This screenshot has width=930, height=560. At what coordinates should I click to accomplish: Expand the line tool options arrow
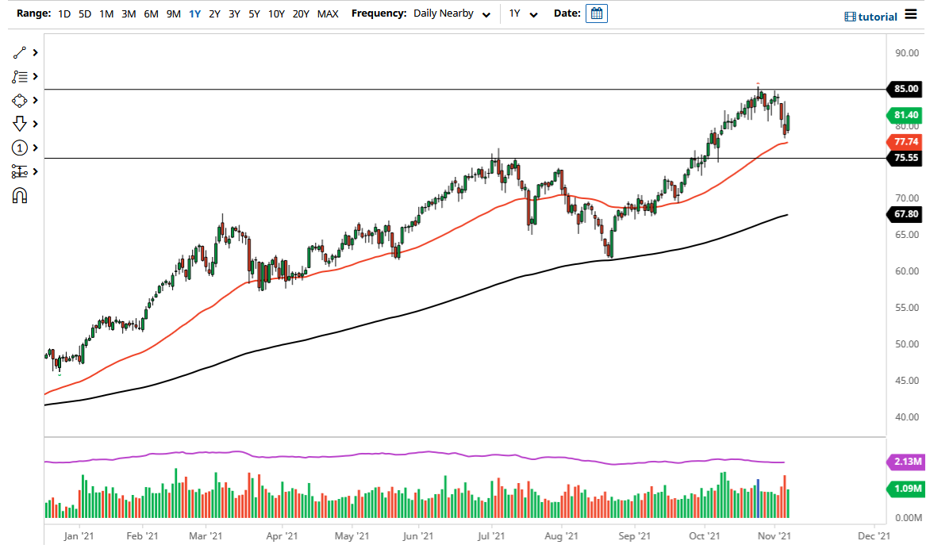[36, 53]
